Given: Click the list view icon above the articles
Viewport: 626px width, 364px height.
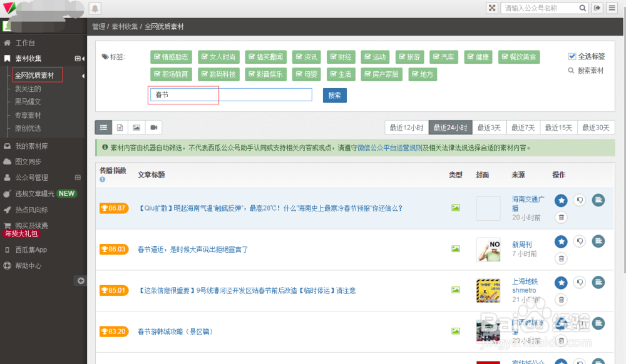Looking at the screenshot, I should pyautogui.click(x=103, y=127).
